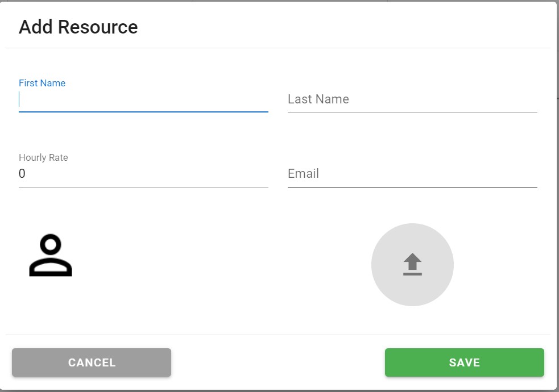Select the Hourly Rate input field

143,174
